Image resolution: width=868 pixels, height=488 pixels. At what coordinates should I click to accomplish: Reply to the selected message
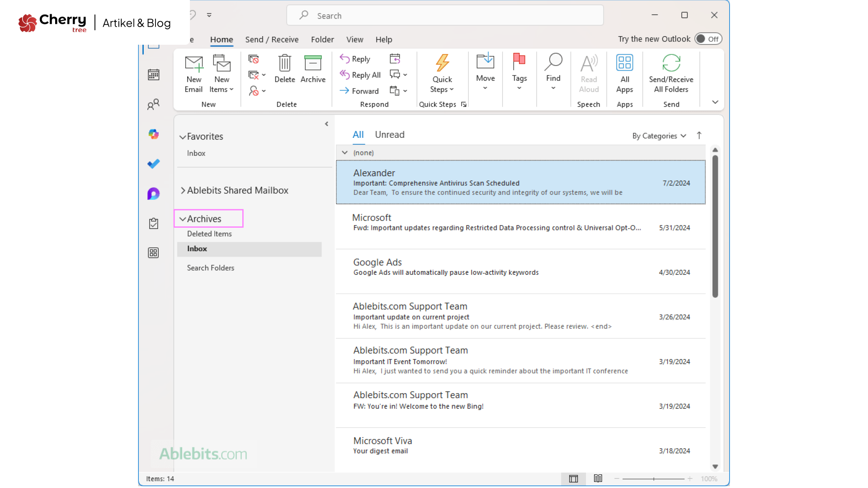(355, 59)
